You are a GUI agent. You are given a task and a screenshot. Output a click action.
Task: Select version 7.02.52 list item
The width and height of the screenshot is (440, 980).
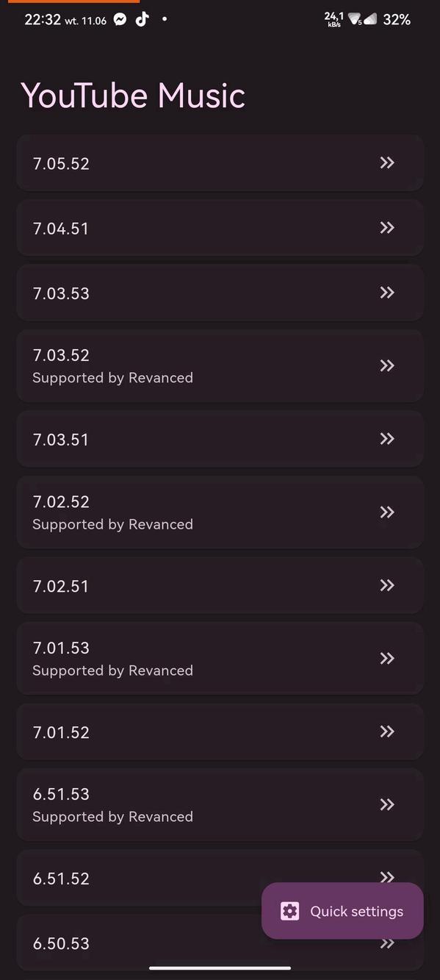point(220,512)
